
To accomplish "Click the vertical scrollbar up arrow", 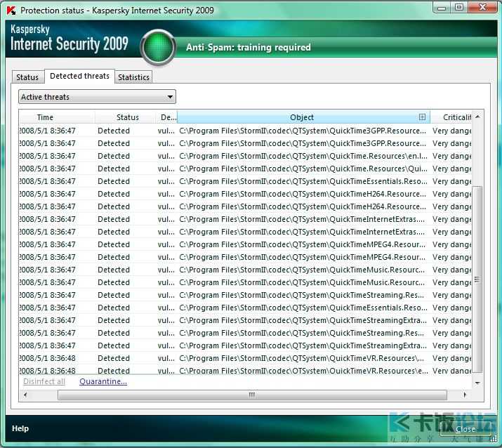I will pos(477,117).
